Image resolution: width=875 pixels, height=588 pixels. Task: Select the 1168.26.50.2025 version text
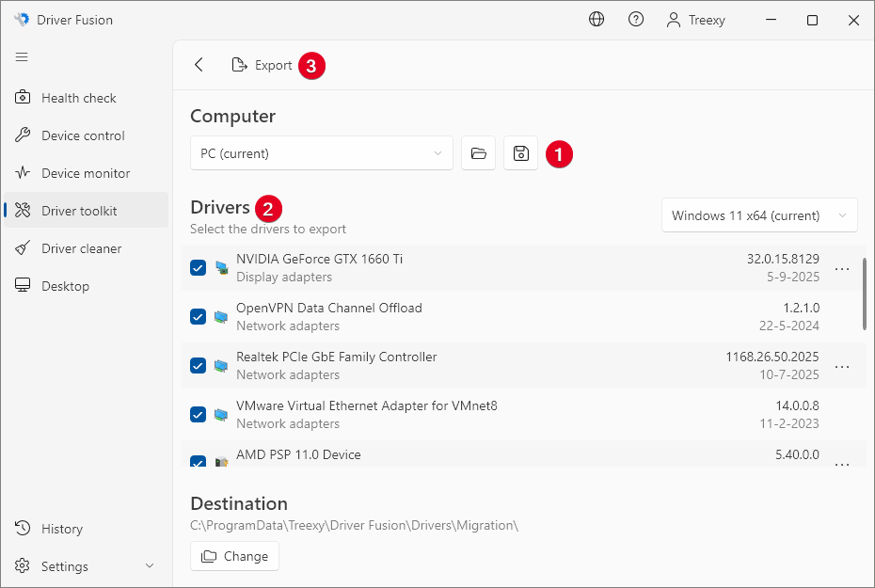coord(772,358)
